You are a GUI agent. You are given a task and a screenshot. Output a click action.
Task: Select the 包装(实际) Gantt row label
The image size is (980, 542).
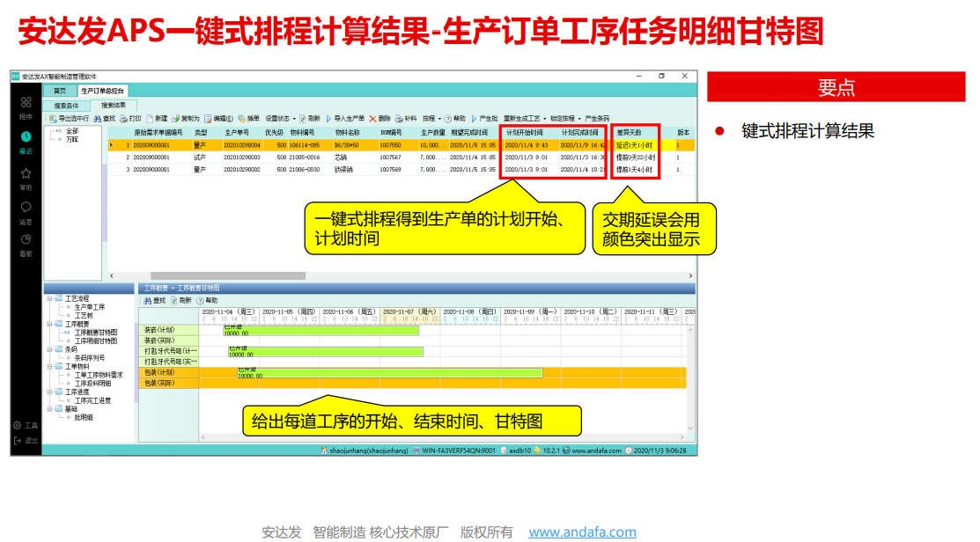click(169, 384)
